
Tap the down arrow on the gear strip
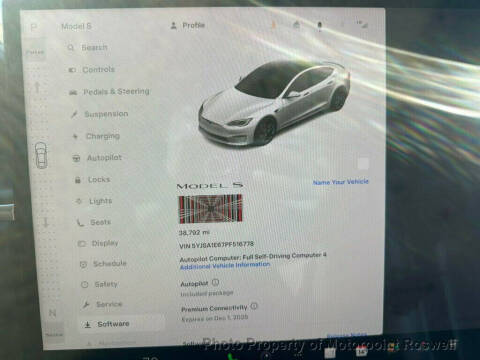click(46, 222)
